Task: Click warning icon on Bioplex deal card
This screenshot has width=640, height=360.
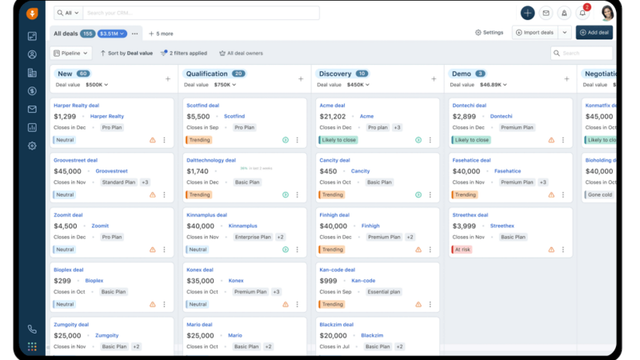Action: tap(153, 304)
